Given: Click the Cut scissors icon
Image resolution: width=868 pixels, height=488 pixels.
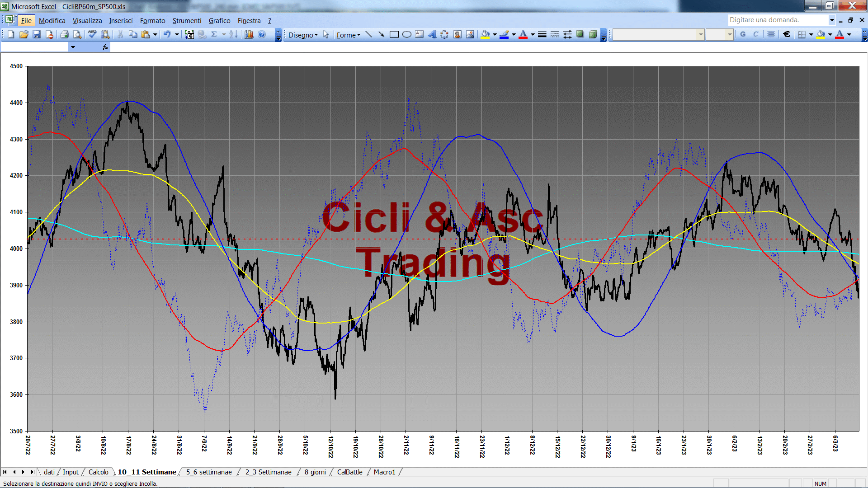Looking at the screenshot, I should [x=120, y=34].
